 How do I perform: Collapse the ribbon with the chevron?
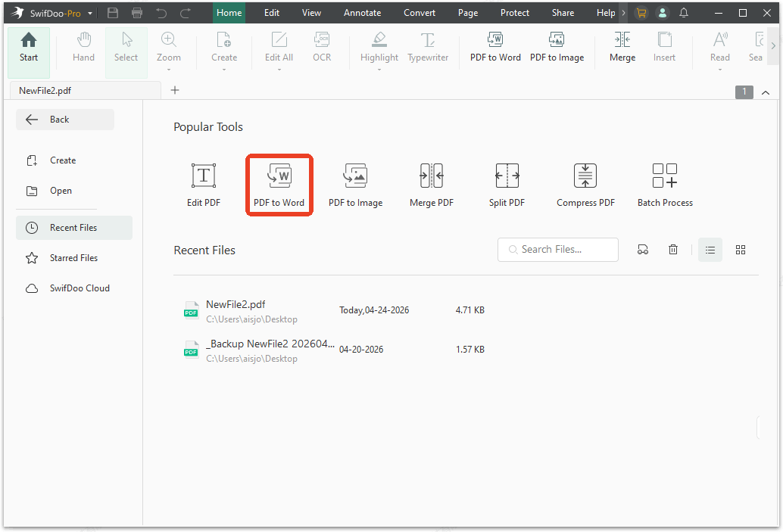pos(766,92)
